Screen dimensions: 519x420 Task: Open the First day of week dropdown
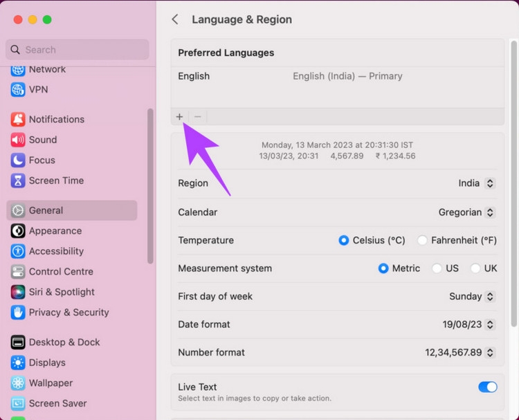click(x=472, y=297)
